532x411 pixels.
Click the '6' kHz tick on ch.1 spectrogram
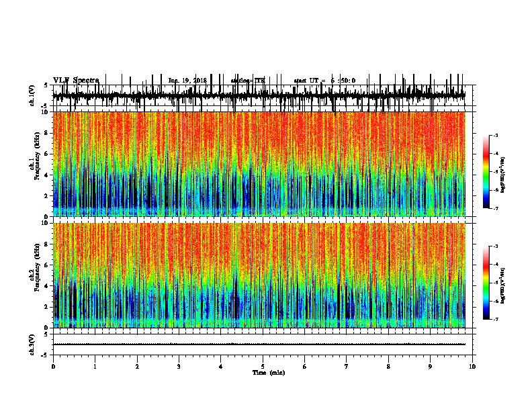[x=46, y=154]
